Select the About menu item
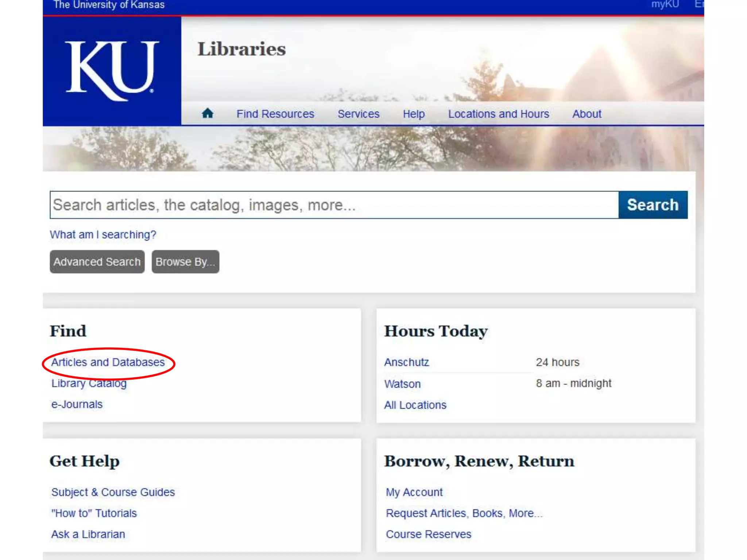 coord(586,114)
